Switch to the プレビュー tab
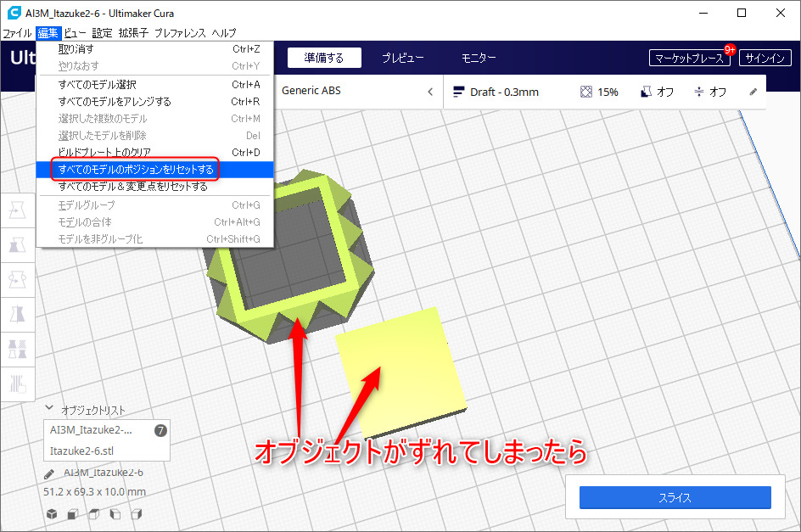Screen dimensions: 801x532 [402, 58]
